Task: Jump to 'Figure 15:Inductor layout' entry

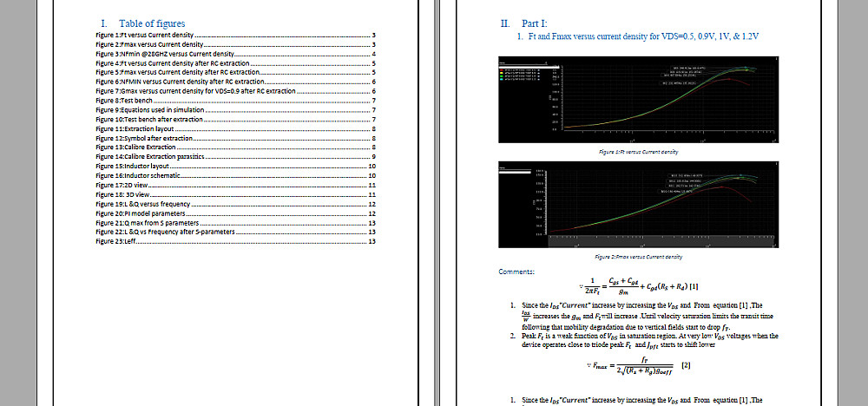Action: click(x=236, y=166)
